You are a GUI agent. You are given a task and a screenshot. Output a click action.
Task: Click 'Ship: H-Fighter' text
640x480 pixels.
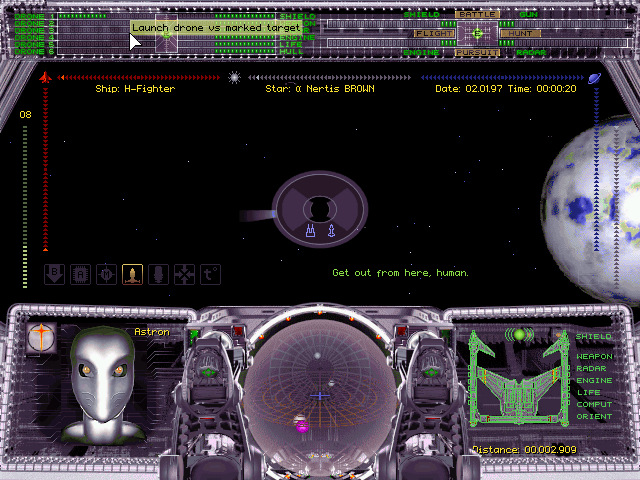point(135,89)
